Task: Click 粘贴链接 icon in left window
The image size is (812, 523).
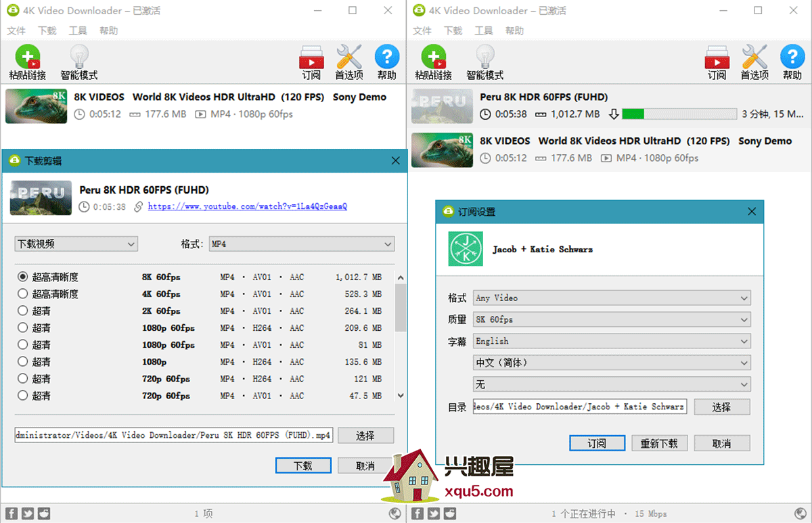Action: [x=28, y=57]
